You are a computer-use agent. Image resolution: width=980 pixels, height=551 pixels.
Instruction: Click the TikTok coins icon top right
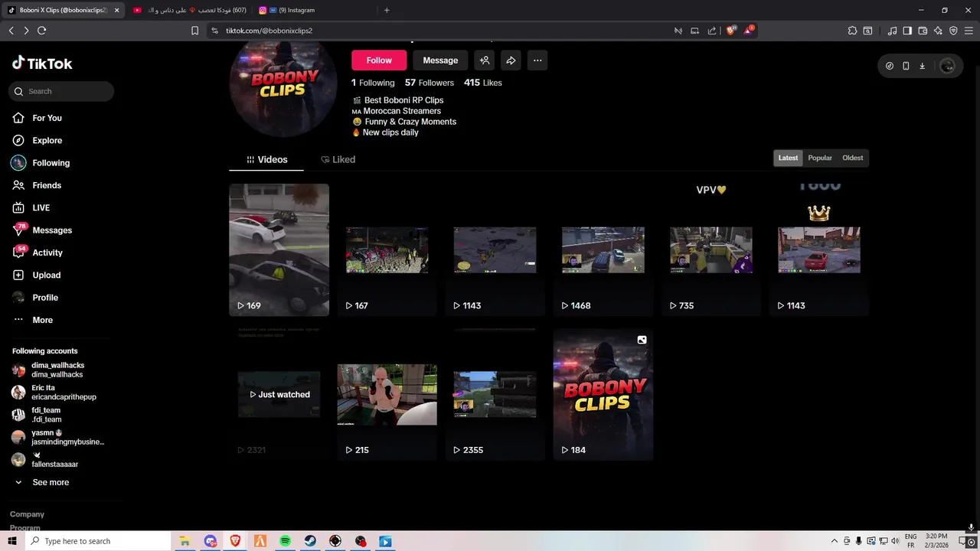tap(890, 66)
